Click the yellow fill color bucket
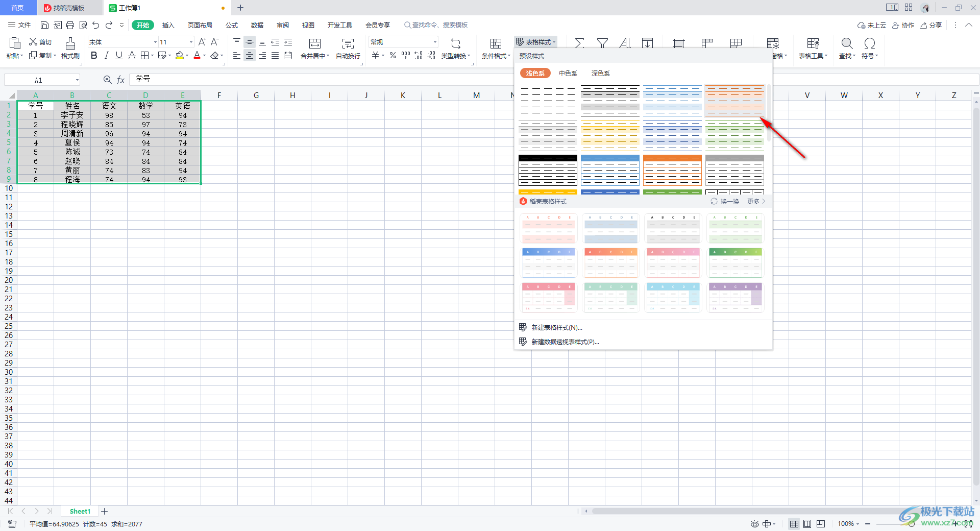The height and width of the screenshot is (531, 980). [x=180, y=55]
